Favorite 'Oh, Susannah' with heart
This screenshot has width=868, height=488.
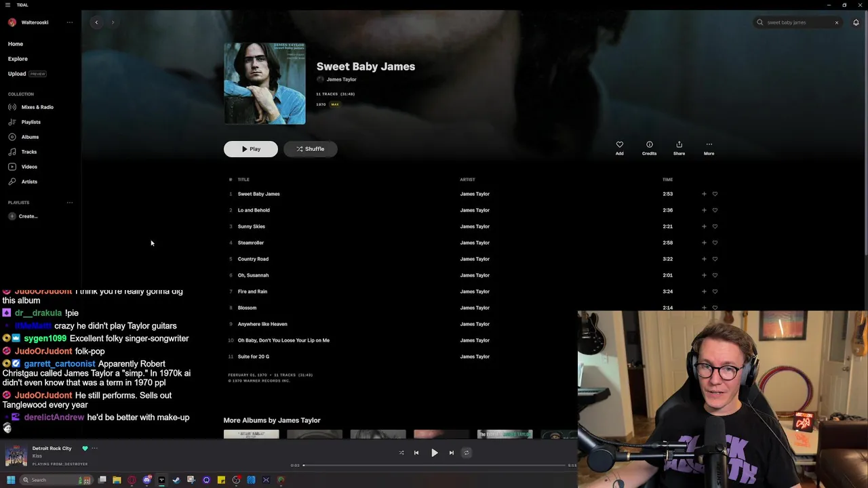point(715,275)
